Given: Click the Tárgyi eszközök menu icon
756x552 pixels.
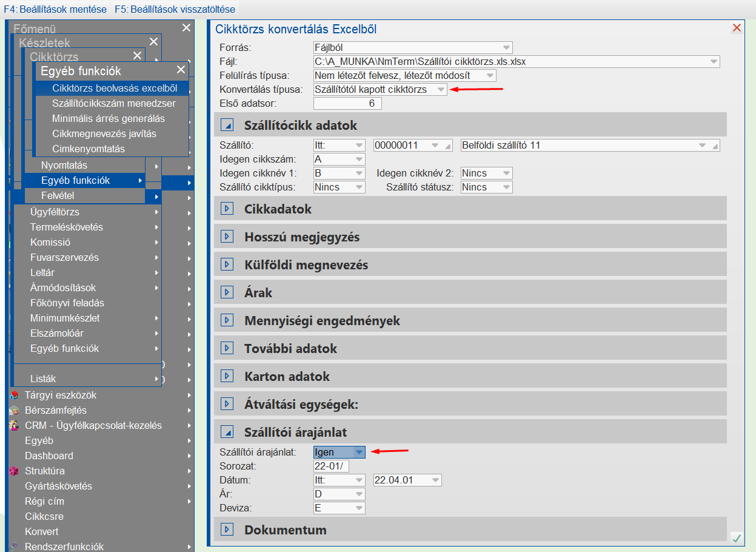Looking at the screenshot, I should coord(13,395).
